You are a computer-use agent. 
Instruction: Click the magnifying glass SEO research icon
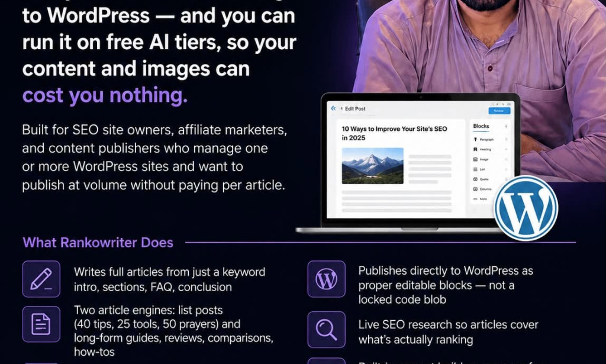click(327, 330)
